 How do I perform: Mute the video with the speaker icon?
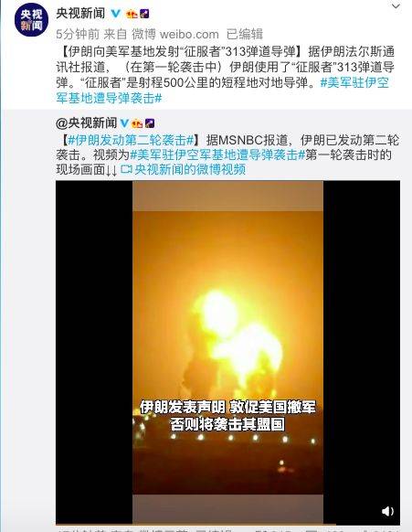(387, 511)
